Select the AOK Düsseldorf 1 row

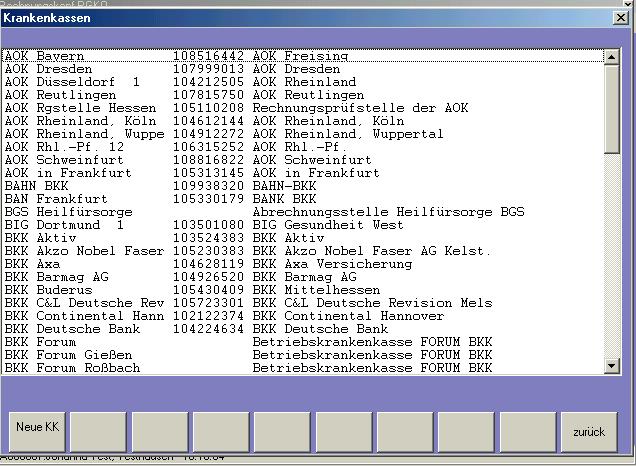[303, 82]
